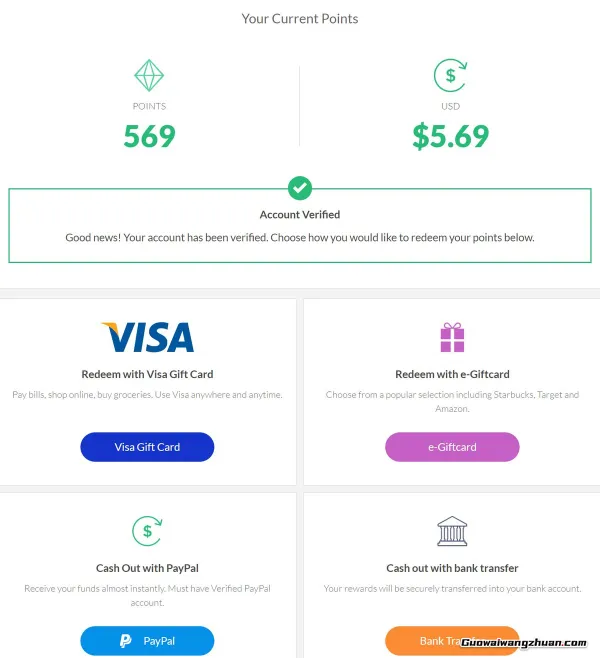The width and height of the screenshot is (600, 658).
Task: Click the USD dollar circle icon
Action: click(x=450, y=76)
